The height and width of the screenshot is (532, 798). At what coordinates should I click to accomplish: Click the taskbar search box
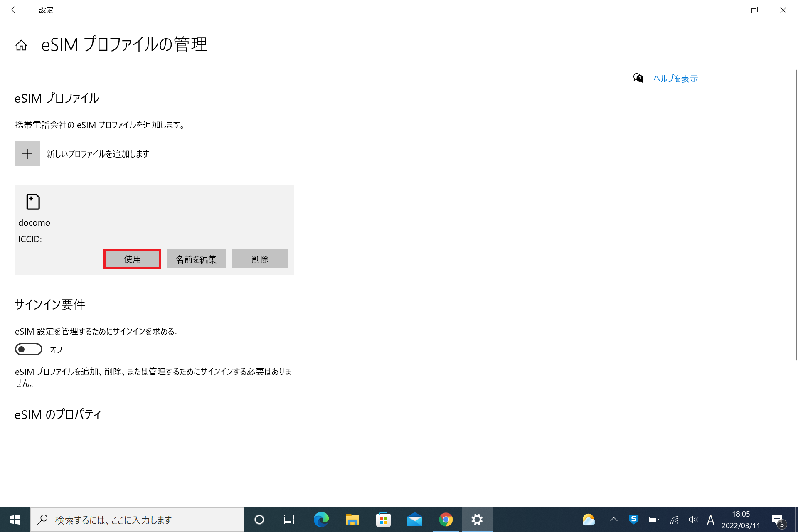pyautogui.click(x=137, y=520)
